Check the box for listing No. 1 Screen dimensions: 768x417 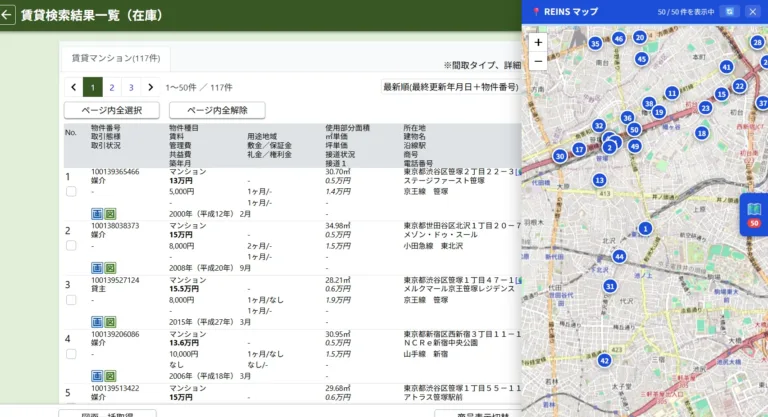pyautogui.click(x=71, y=192)
